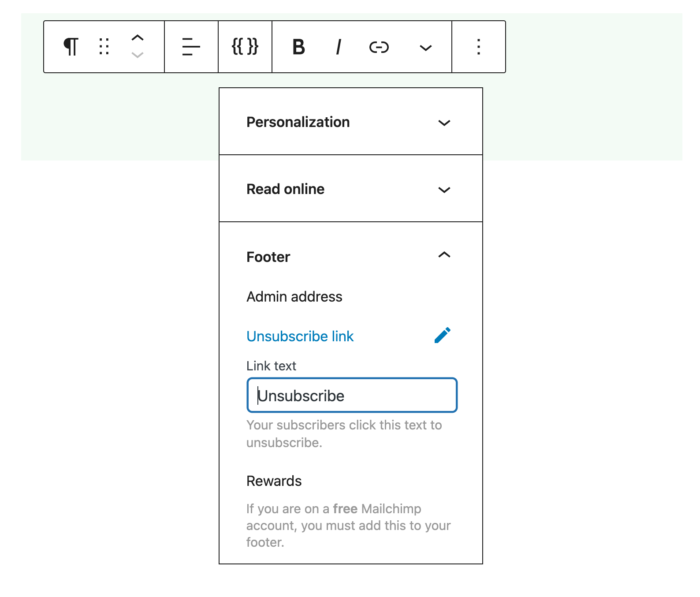Image resolution: width=700 pixels, height=597 pixels.
Task: Click the 'Link text' field label
Action: [x=271, y=366]
